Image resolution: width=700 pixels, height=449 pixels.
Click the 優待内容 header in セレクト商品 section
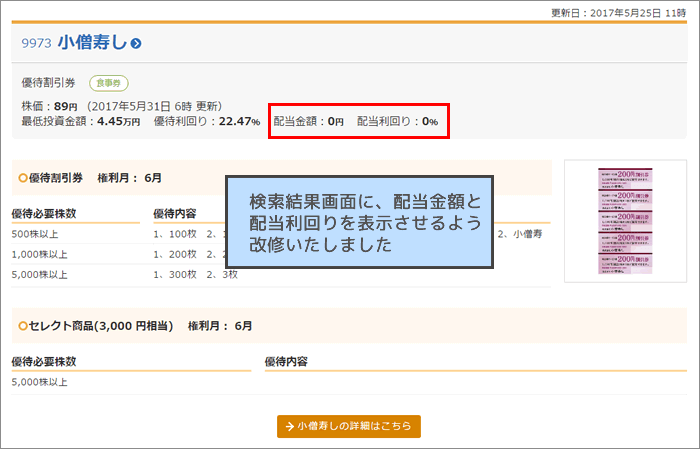click(286, 362)
